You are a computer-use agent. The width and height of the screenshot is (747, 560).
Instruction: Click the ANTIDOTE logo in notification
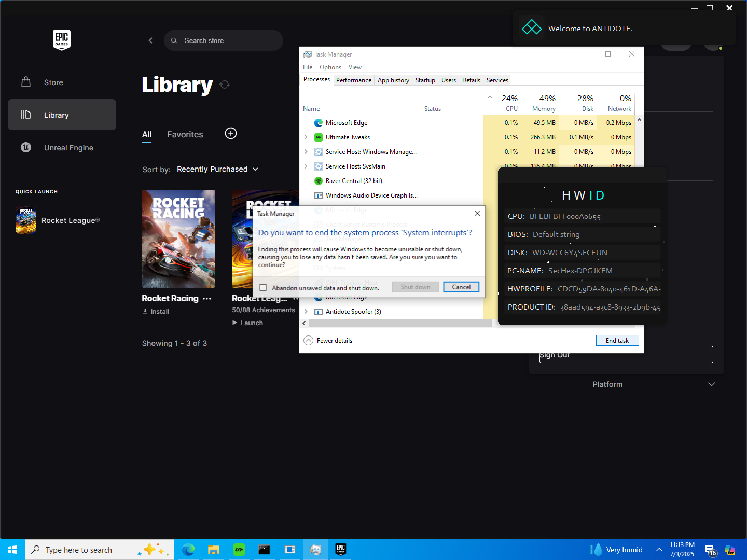click(x=531, y=27)
